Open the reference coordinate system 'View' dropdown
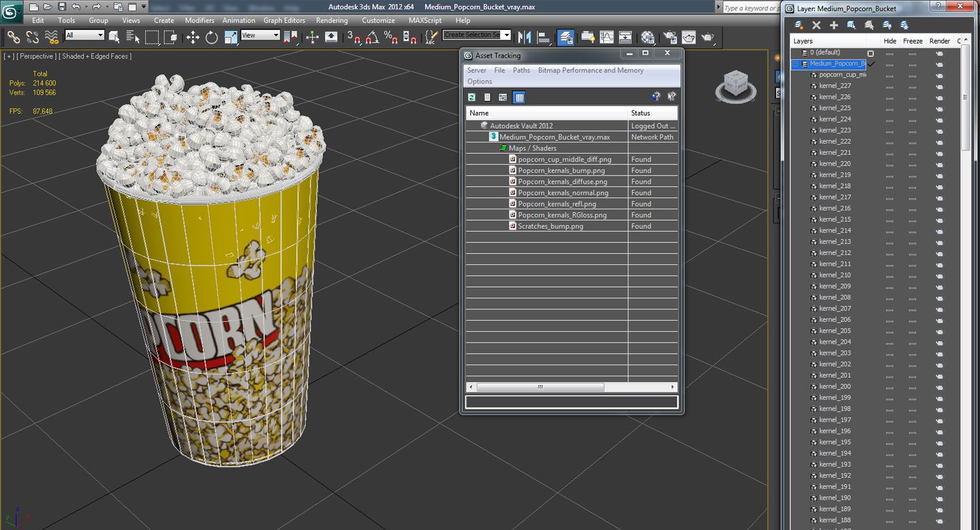Image resolution: width=980 pixels, height=530 pixels. 260,35
